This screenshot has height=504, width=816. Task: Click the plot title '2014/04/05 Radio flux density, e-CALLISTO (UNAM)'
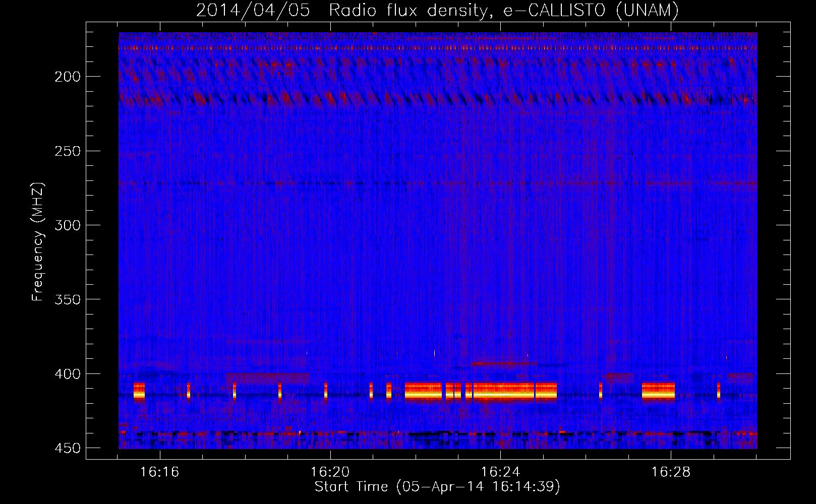point(437,10)
